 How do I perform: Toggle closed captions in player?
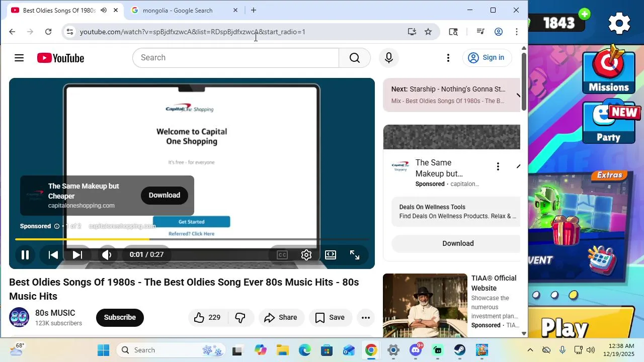click(282, 255)
